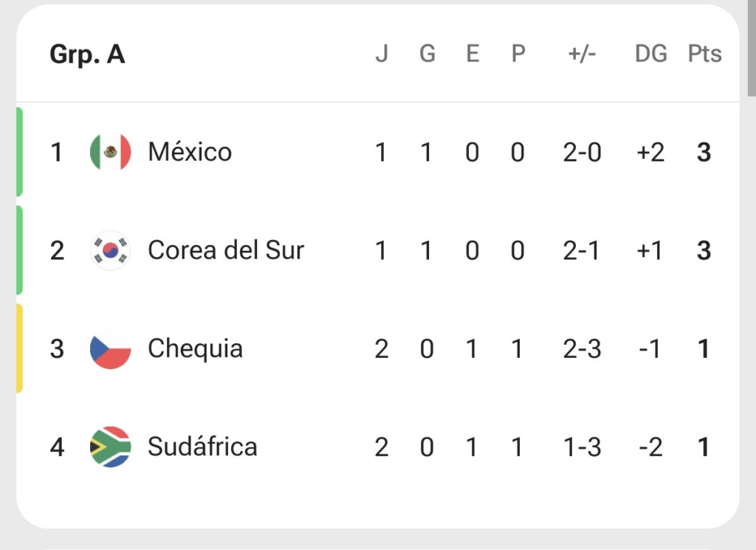Image resolution: width=756 pixels, height=550 pixels.
Task: Click the E column header
Action: (x=472, y=53)
